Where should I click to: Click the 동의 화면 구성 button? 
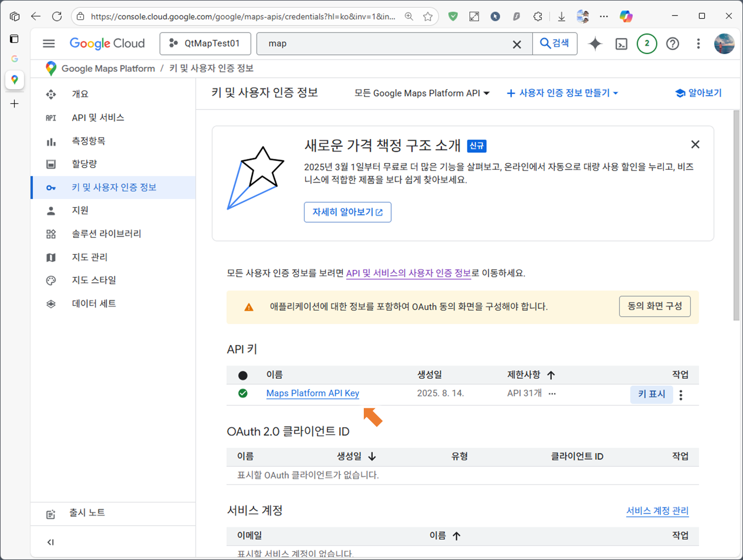click(654, 306)
